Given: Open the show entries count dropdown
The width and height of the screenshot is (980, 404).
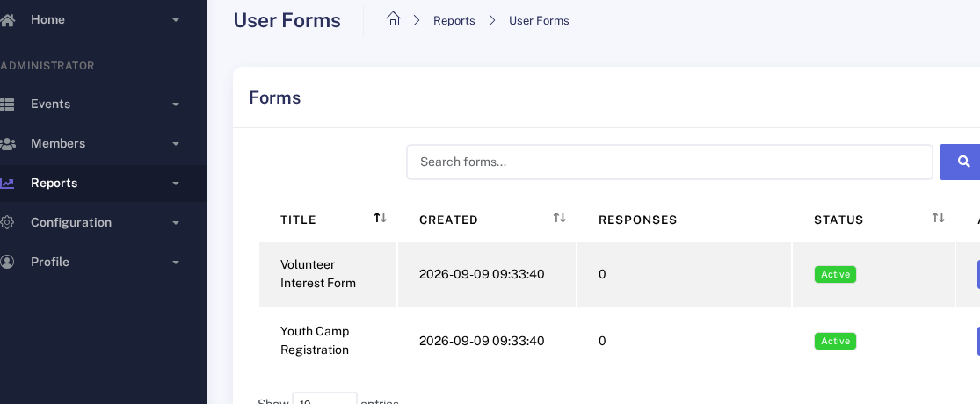Looking at the screenshot, I should pyautogui.click(x=324, y=399).
